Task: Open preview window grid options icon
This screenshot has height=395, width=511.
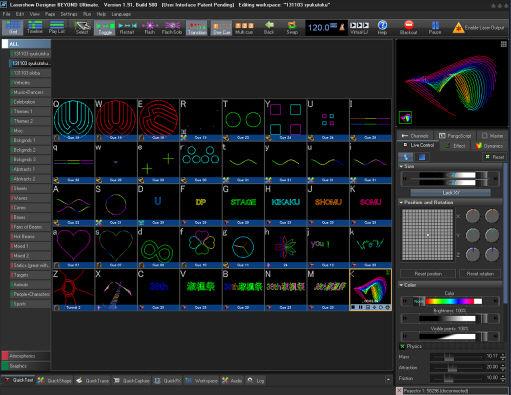Action: click(x=503, y=44)
